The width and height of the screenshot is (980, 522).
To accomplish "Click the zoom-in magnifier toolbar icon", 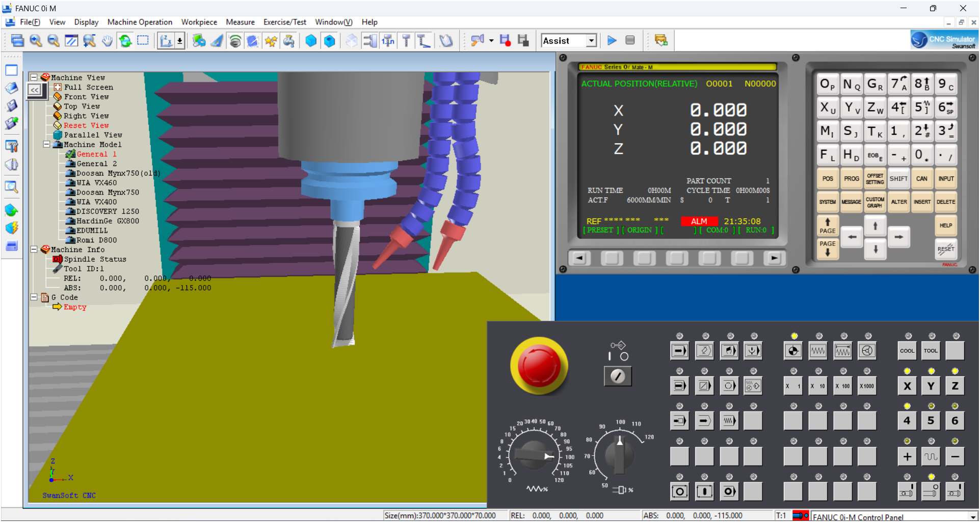I will click(36, 41).
